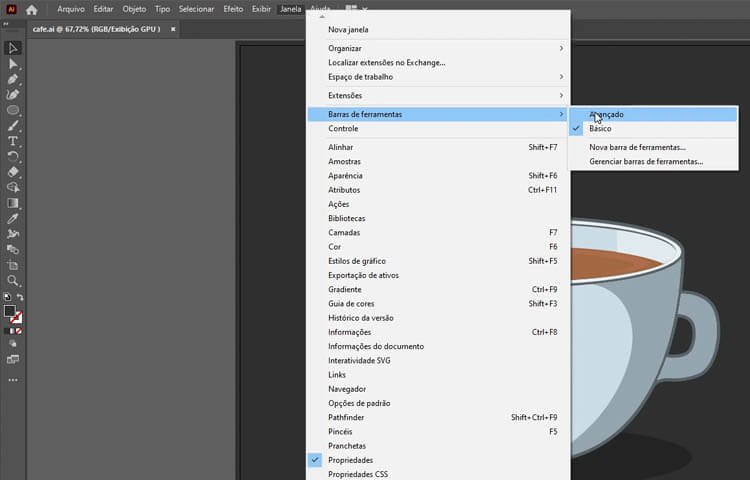Open the Objeto menu
750x480 pixels.
pos(134,9)
